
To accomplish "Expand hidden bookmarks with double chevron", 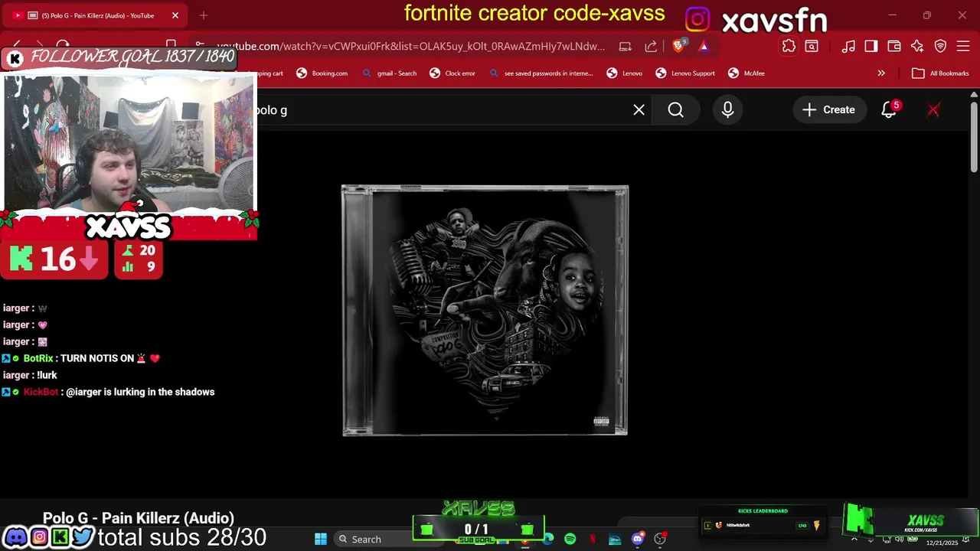I will pyautogui.click(x=881, y=73).
